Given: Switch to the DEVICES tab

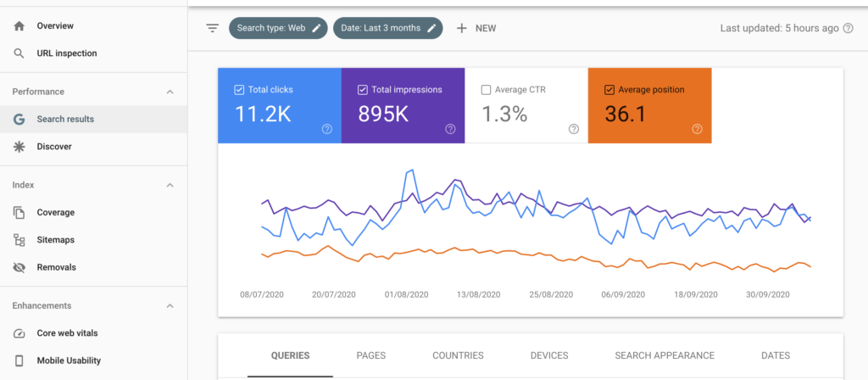Looking at the screenshot, I should coord(549,355).
